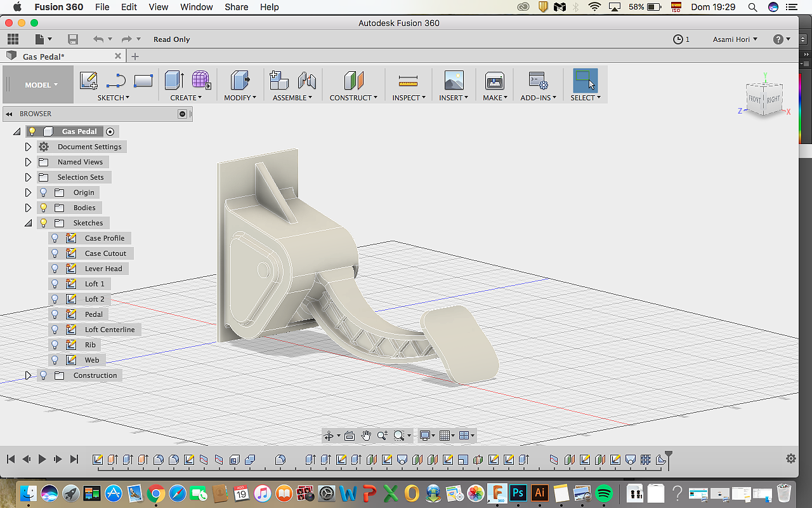812x508 pixels.
Task: Play the design timeline
Action: point(42,459)
